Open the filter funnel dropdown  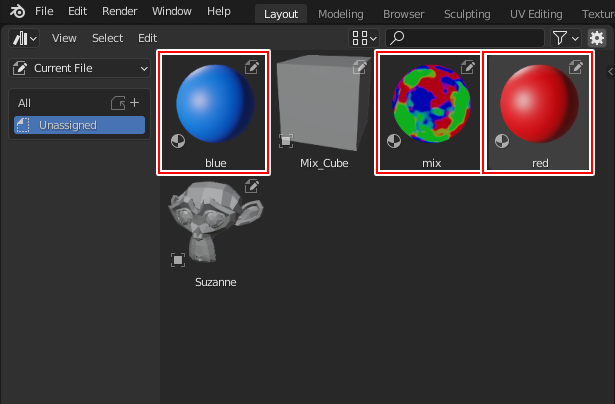564,38
